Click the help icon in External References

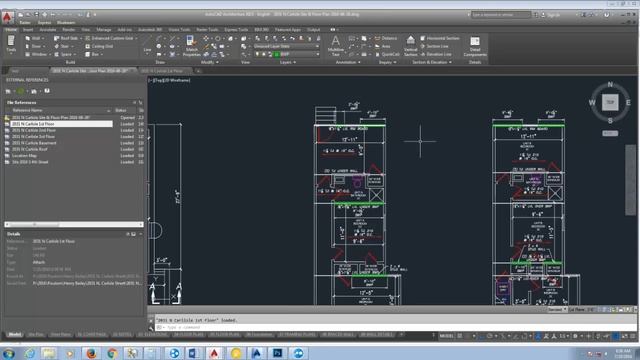tap(47, 91)
